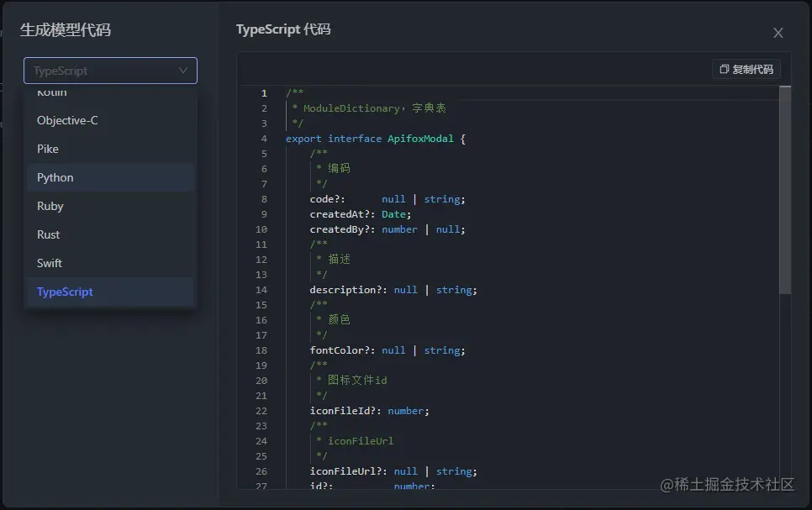Image resolution: width=812 pixels, height=510 pixels.
Task: Choose Pike in the language list
Action: [110, 149]
